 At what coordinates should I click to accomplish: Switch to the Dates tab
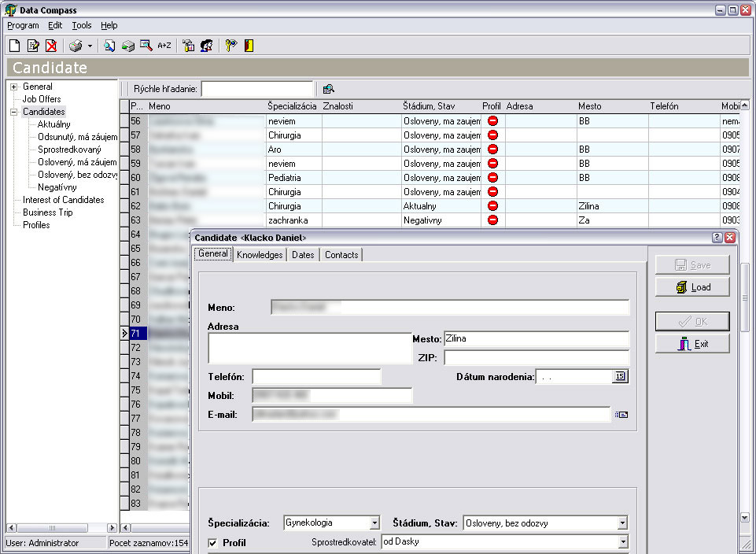tap(303, 255)
